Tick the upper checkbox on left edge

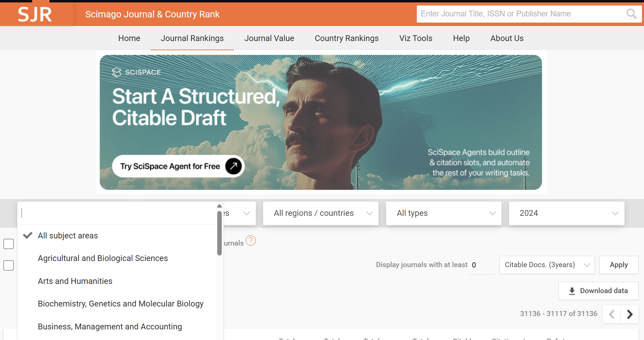(9, 244)
